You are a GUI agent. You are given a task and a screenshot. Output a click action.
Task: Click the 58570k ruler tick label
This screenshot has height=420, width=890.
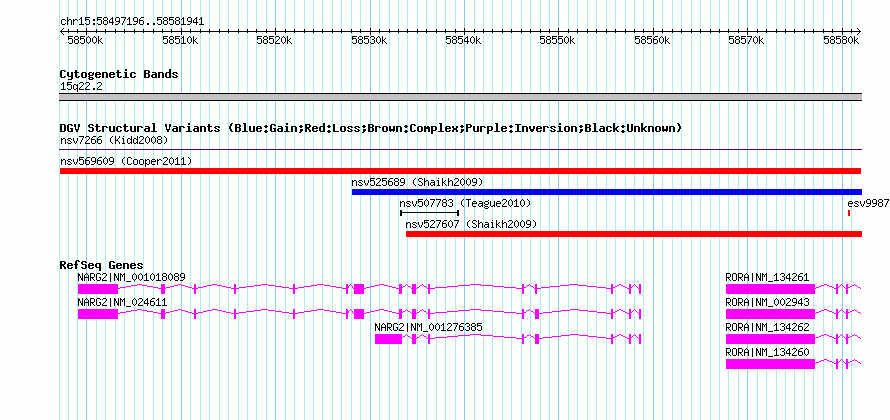click(x=748, y=40)
